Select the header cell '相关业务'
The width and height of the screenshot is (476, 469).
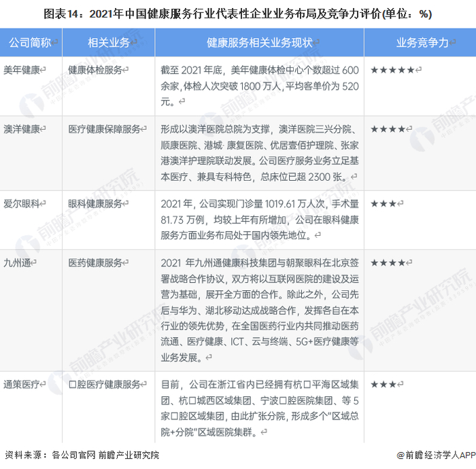[x=108, y=42]
